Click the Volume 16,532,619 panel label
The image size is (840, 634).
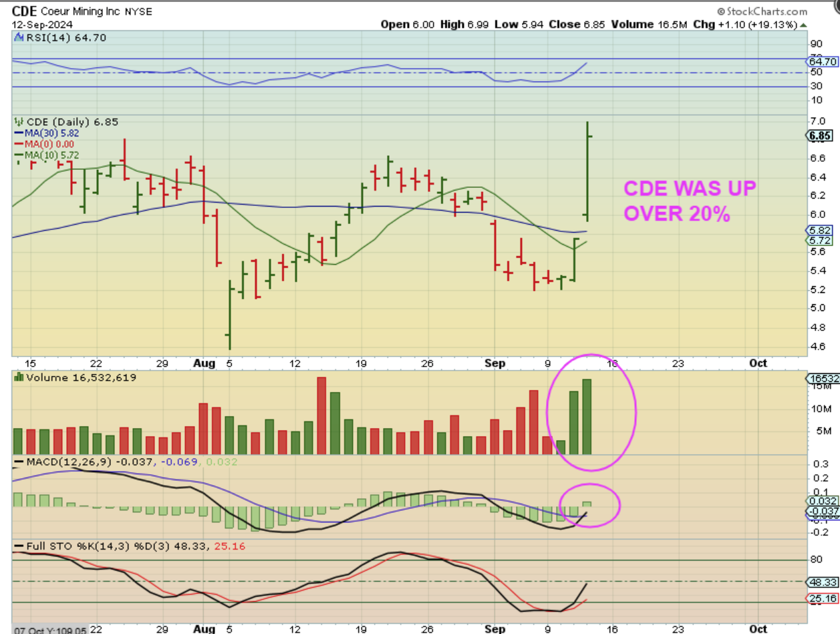click(82, 378)
